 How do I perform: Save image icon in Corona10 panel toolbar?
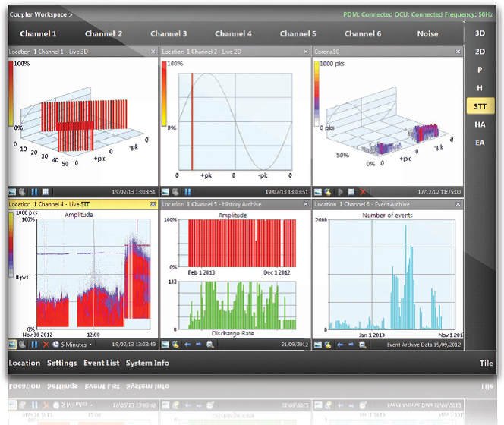pos(318,192)
